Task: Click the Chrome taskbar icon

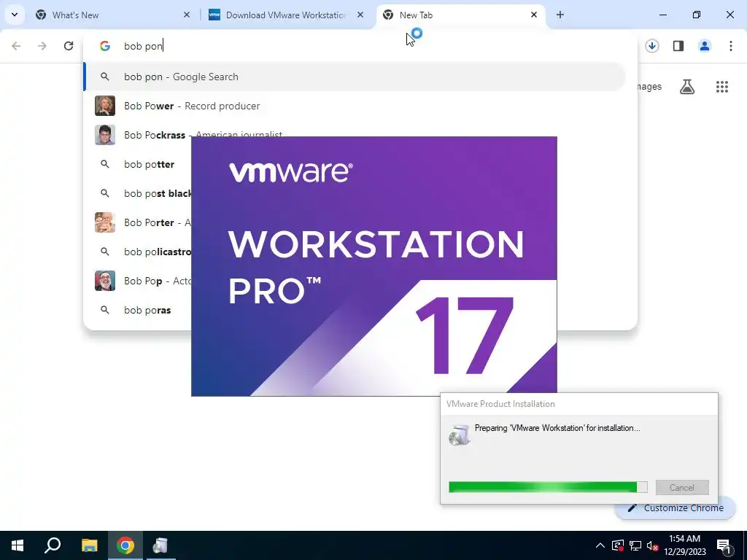Action: (x=125, y=545)
